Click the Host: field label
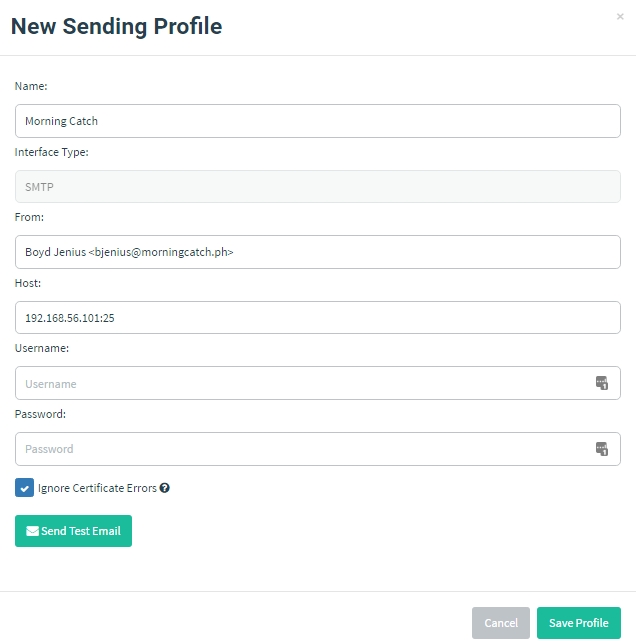Screen dimensions: 636x641 click(28, 283)
